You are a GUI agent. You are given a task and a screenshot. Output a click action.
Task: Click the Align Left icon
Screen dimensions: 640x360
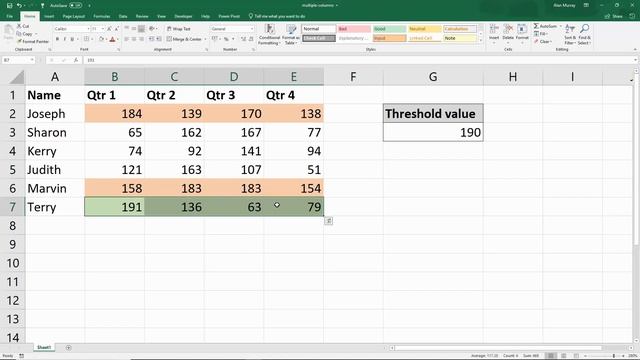(x=127, y=39)
